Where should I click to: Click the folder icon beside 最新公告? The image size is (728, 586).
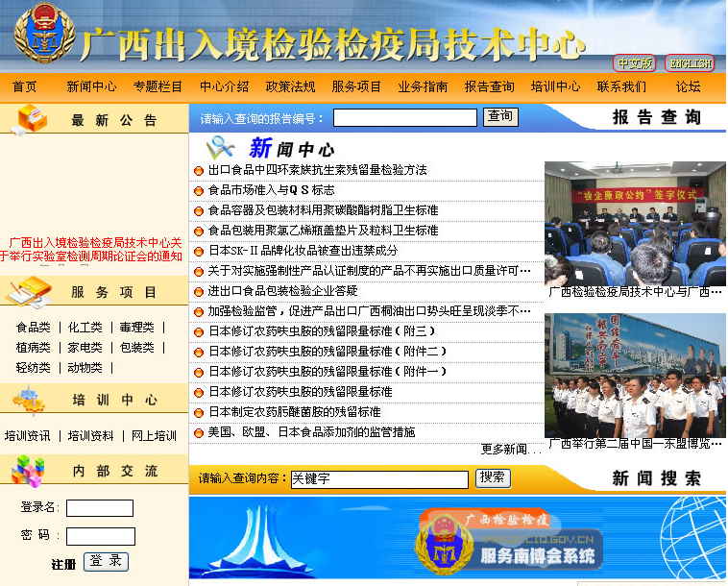tap(31, 120)
